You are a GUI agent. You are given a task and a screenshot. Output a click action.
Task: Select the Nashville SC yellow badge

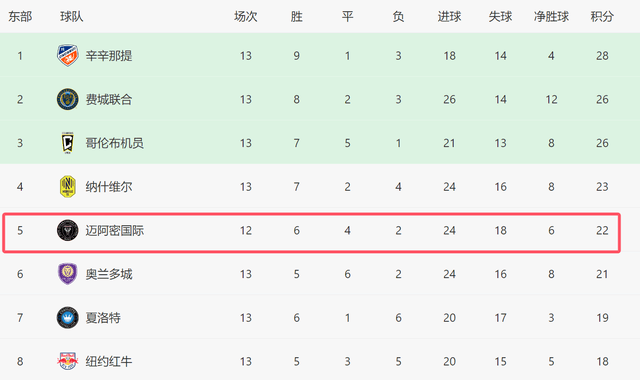[x=67, y=187]
